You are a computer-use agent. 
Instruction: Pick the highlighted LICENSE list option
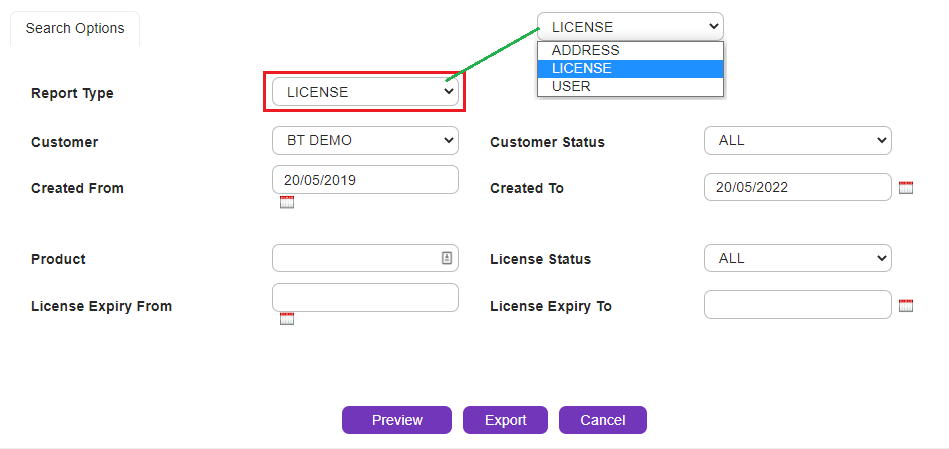630,68
